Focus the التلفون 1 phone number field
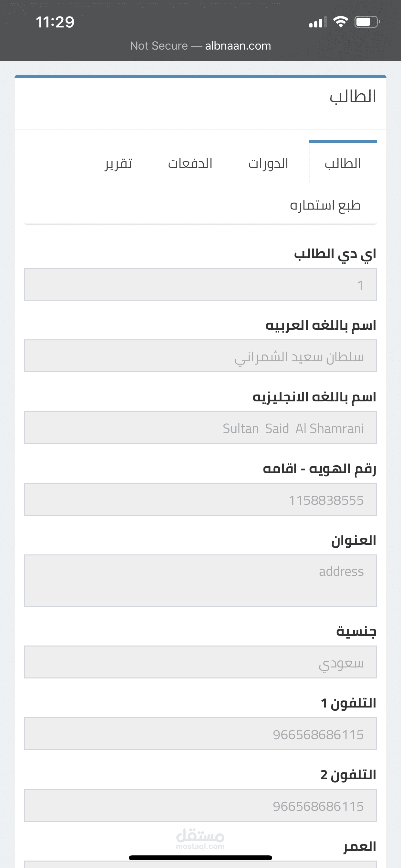Screen dimensions: 401x868 (x=200, y=734)
